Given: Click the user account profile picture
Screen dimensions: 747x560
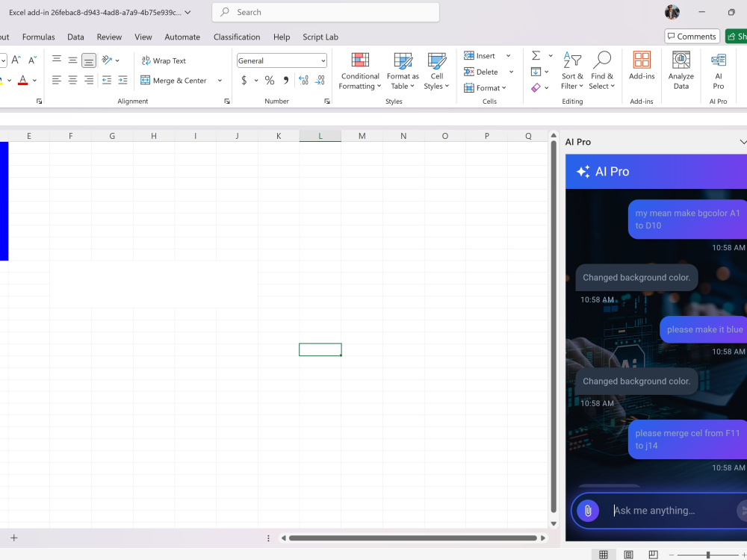Looking at the screenshot, I should [672, 13].
